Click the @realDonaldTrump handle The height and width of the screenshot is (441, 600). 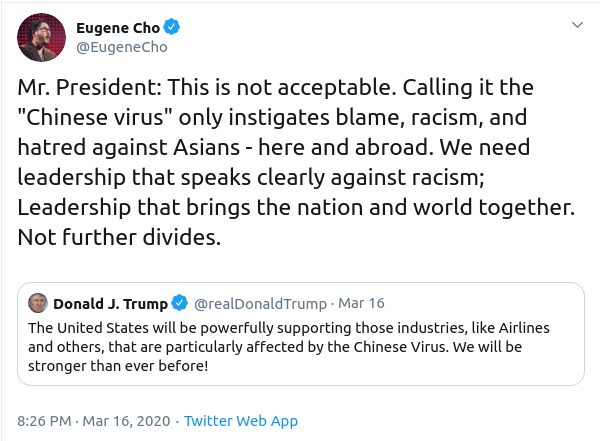point(259,303)
